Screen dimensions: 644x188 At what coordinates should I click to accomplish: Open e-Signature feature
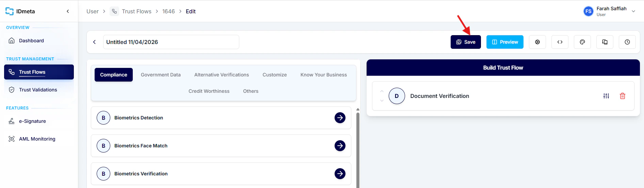[39, 121]
